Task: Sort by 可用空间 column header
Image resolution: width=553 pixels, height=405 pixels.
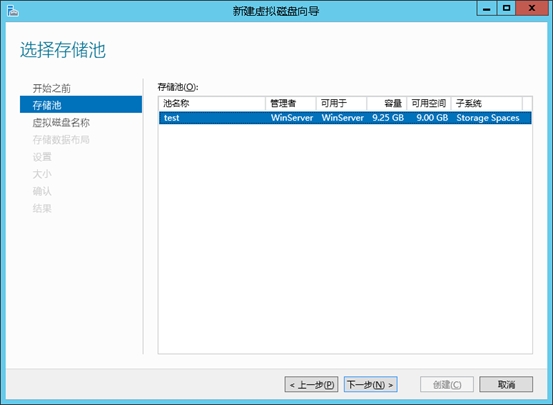Action: 429,103
